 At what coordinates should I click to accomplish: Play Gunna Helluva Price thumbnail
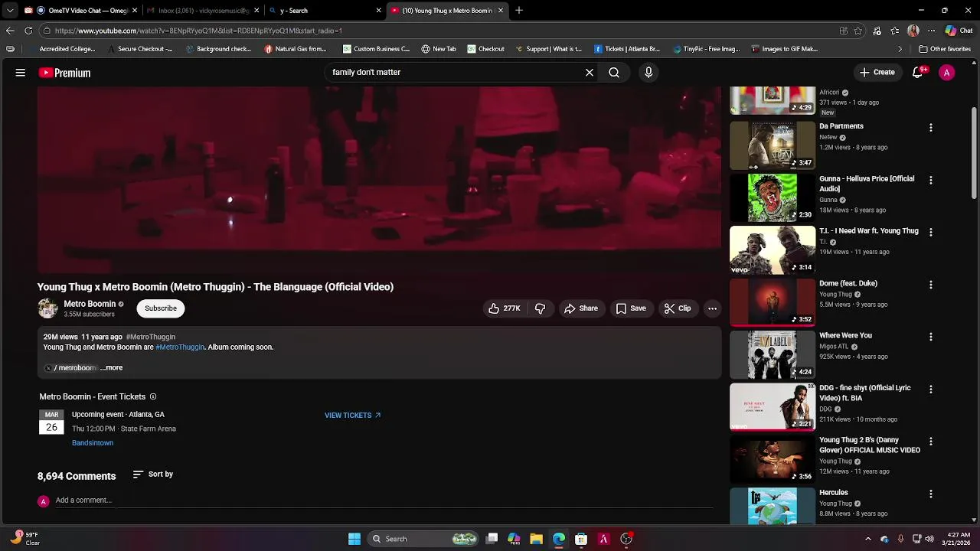773,197
